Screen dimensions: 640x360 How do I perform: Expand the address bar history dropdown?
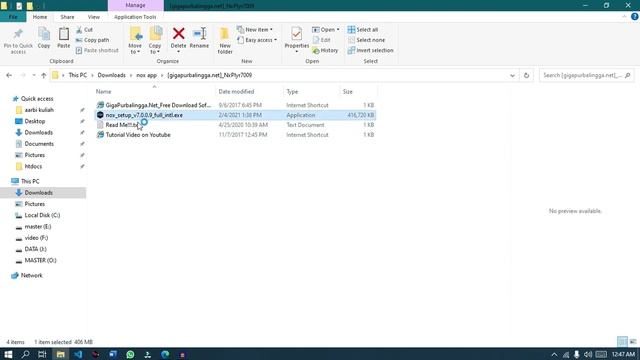pyautogui.click(x=512, y=75)
